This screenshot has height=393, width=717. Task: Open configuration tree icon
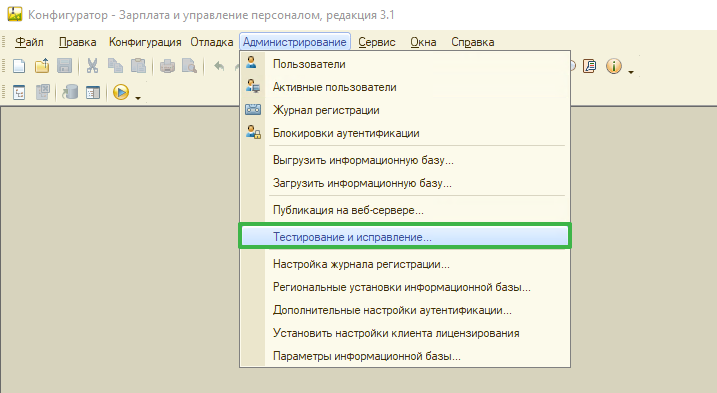click(19, 92)
